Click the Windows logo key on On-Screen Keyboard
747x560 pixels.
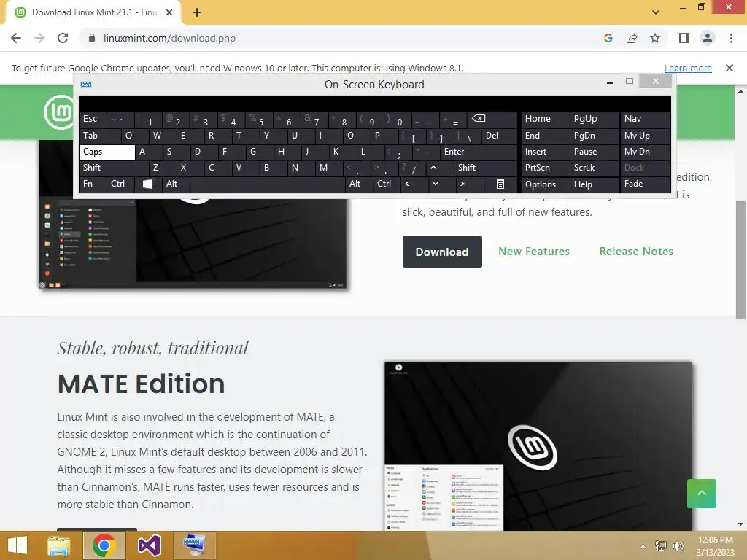point(147,184)
